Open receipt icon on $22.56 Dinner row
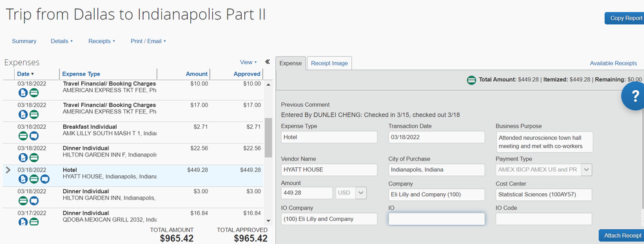Image resolution: width=644 pixels, height=244 pixels. [x=23, y=157]
